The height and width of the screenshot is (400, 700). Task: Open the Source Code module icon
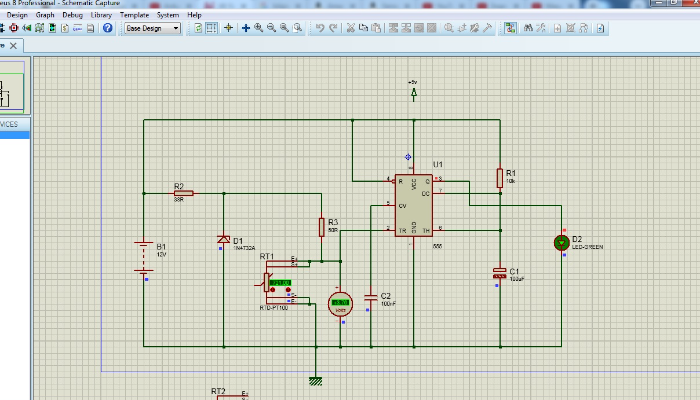[x=78, y=28]
